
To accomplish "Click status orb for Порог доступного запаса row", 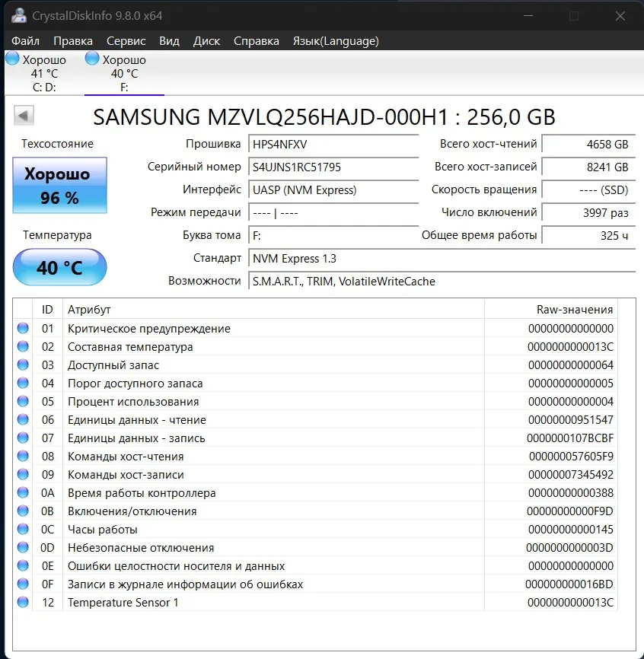I will click(x=23, y=383).
